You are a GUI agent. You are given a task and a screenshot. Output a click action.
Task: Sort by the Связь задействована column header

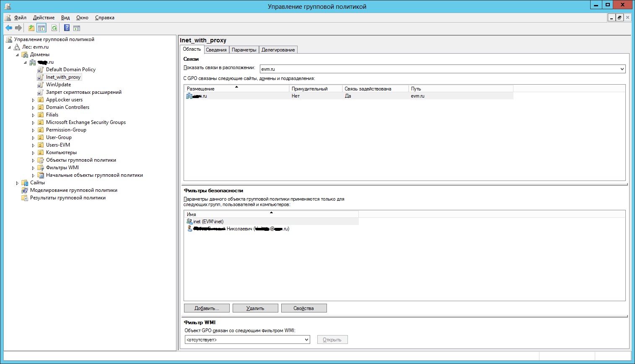pos(375,89)
